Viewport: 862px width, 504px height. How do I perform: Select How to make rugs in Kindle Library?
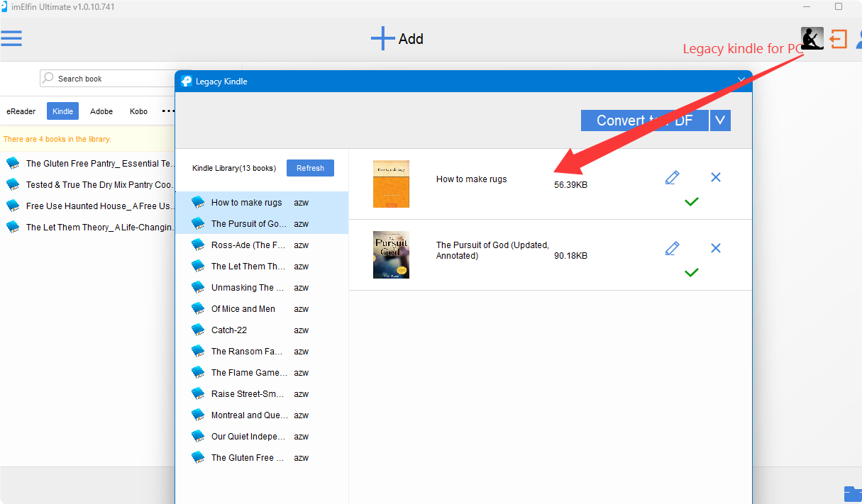click(x=262, y=202)
